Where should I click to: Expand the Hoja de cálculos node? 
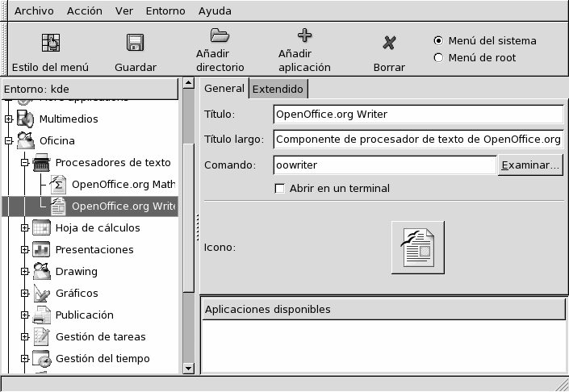pyautogui.click(x=25, y=227)
